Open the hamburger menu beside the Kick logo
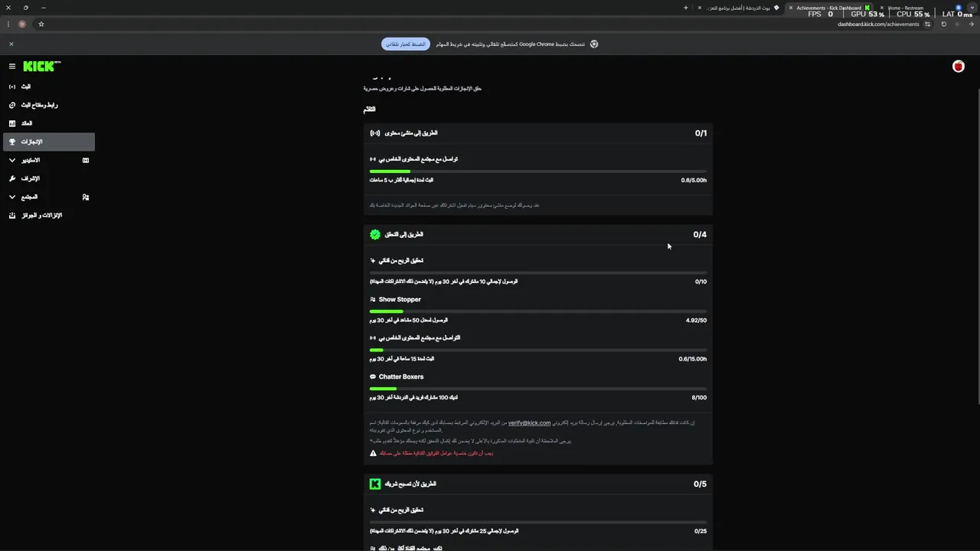 [x=12, y=67]
